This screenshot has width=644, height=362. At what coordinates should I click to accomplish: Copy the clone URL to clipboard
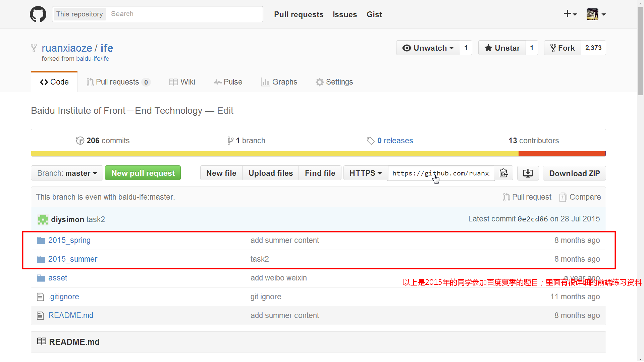pos(503,173)
